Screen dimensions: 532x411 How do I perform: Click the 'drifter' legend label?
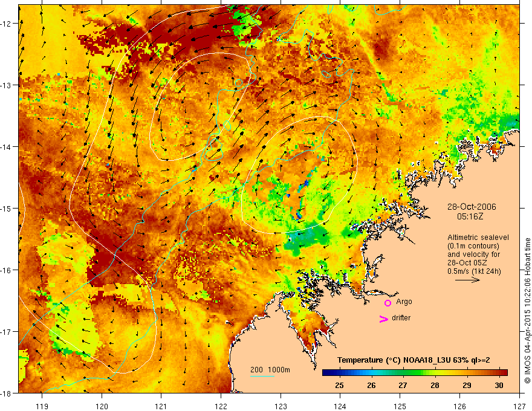(x=401, y=318)
